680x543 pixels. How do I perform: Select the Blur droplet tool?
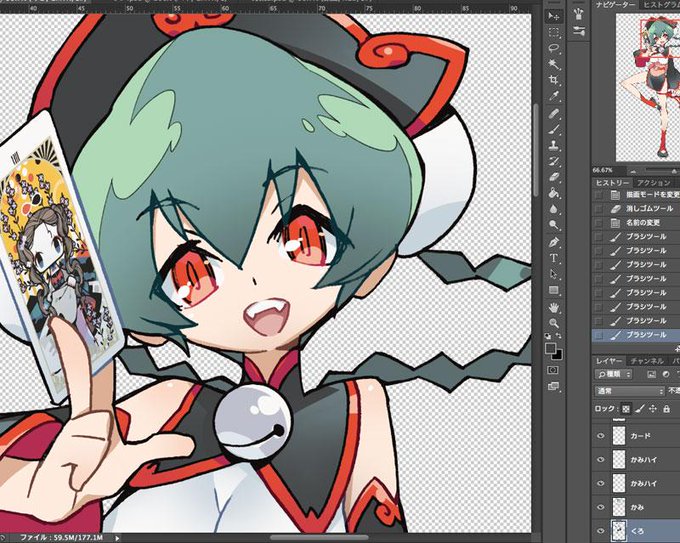[554, 209]
